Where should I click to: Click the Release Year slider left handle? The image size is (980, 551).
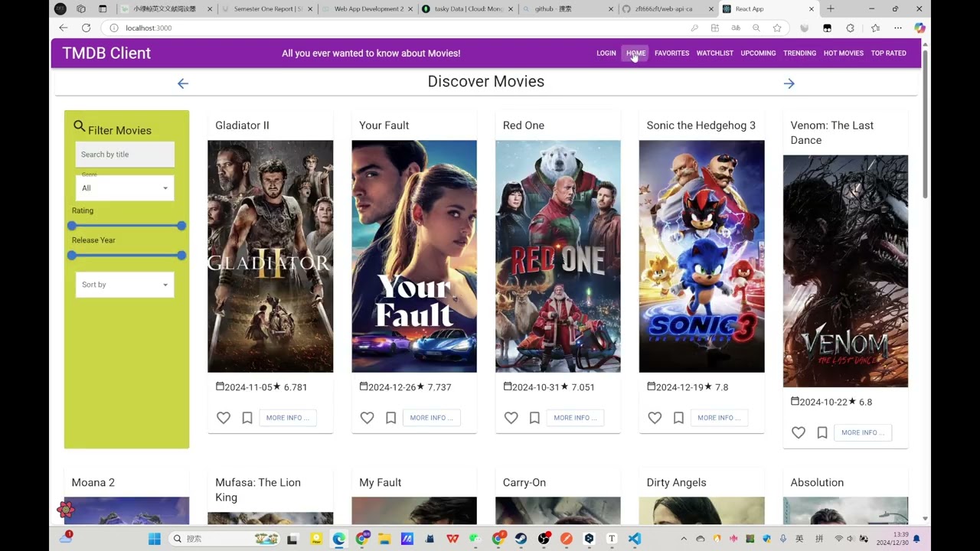72,256
